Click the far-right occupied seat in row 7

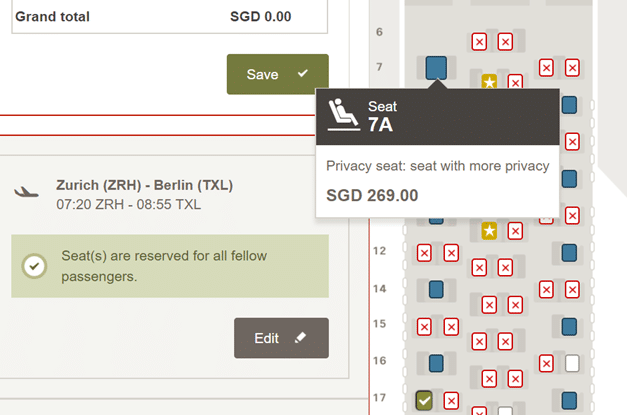572,68
